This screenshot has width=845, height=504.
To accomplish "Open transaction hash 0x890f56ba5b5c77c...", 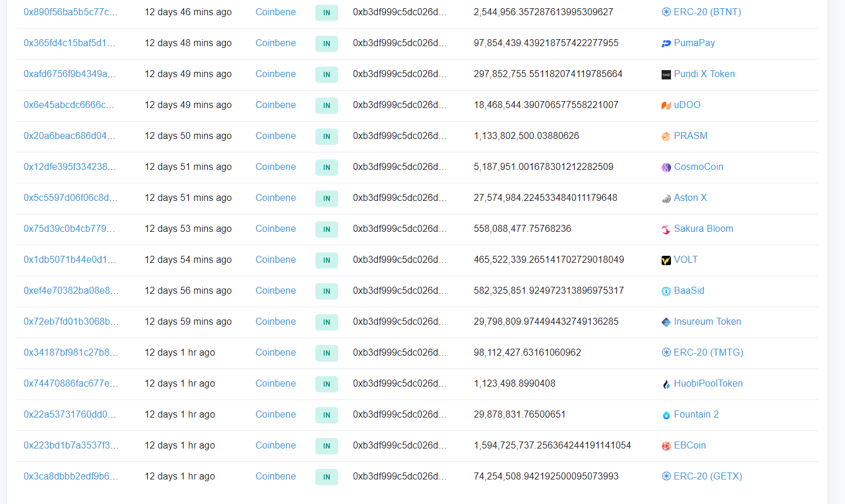I will 71,12.
